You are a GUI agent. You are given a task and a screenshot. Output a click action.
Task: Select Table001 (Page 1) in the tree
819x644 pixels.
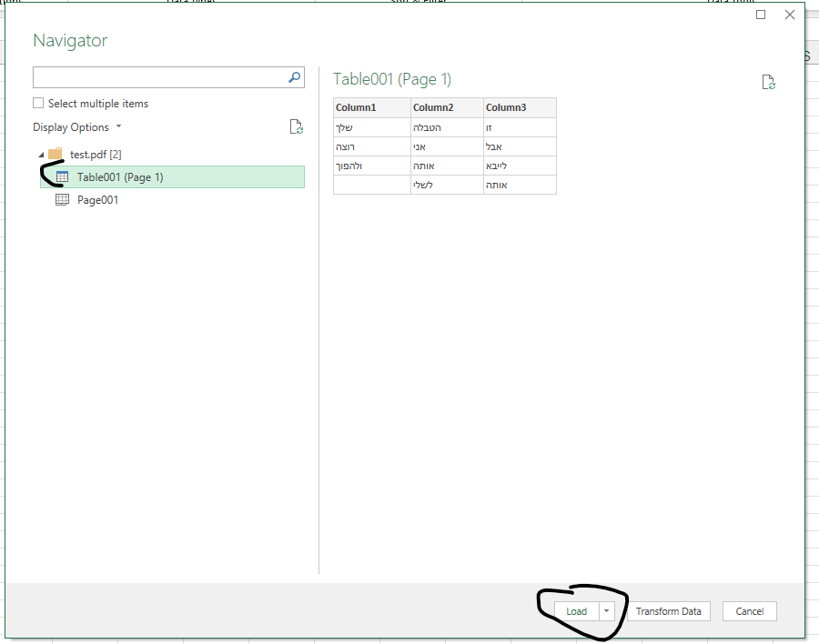pos(120,177)
